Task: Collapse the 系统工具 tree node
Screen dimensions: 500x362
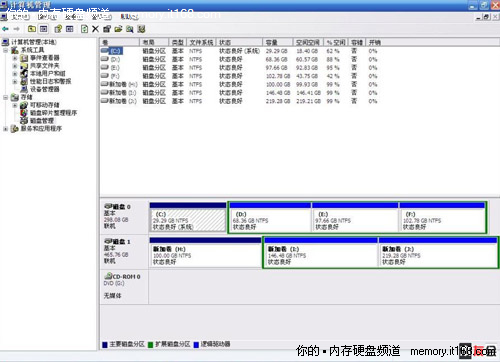Action: pyautogui.click(x=5, y=50)
